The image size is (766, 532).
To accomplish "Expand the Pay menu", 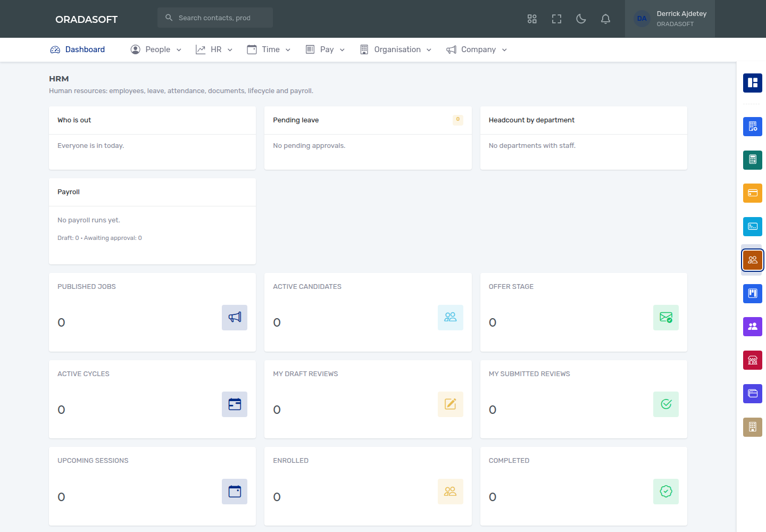I will (326, 49).
